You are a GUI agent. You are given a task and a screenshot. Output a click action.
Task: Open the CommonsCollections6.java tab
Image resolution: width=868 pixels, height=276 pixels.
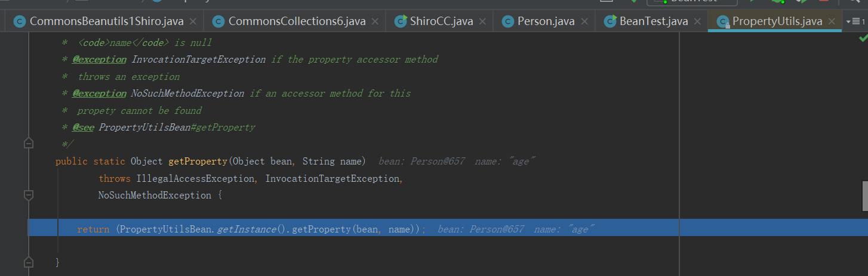297,21
